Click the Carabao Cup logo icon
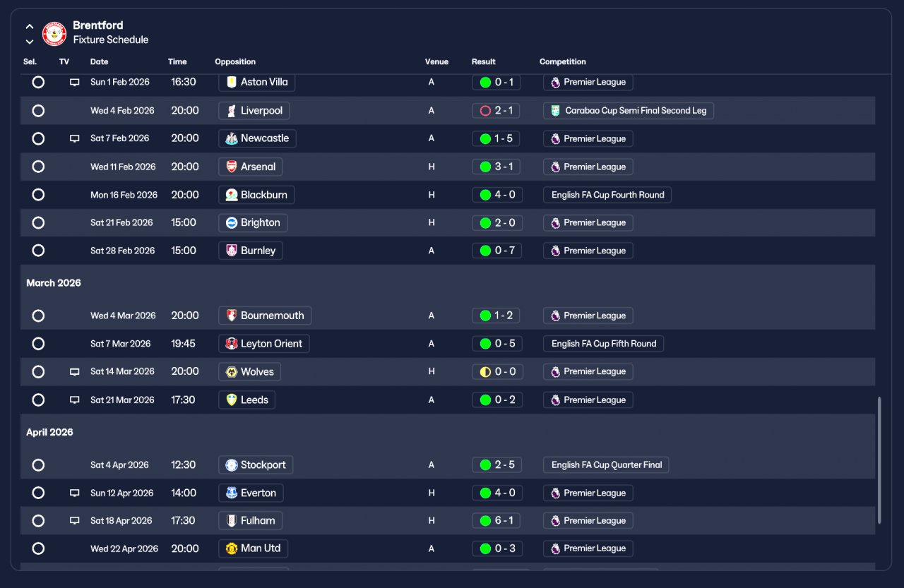The width and height of the screenshot is (904, 588). tap(556, 111)
